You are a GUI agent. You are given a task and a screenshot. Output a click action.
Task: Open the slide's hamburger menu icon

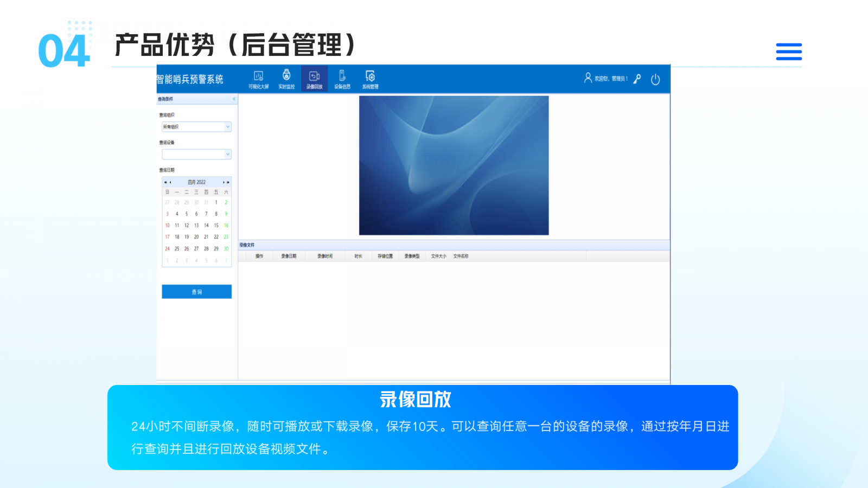click(789, 52)
